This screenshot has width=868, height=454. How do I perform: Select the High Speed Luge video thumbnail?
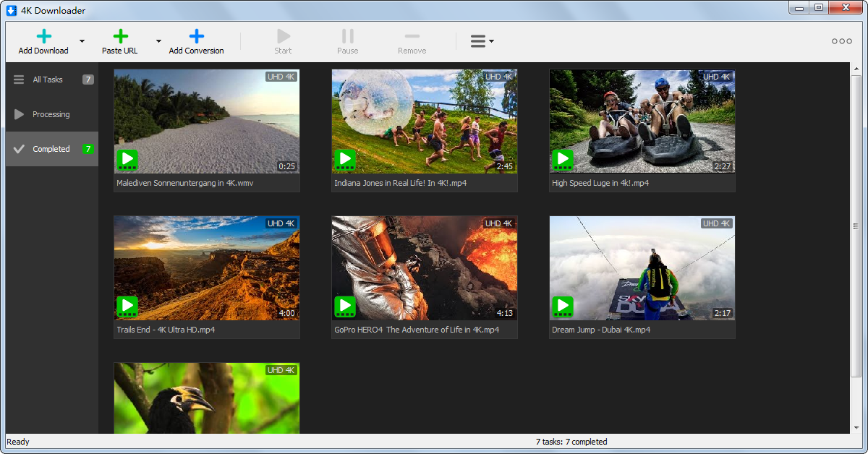click(642, 116)
